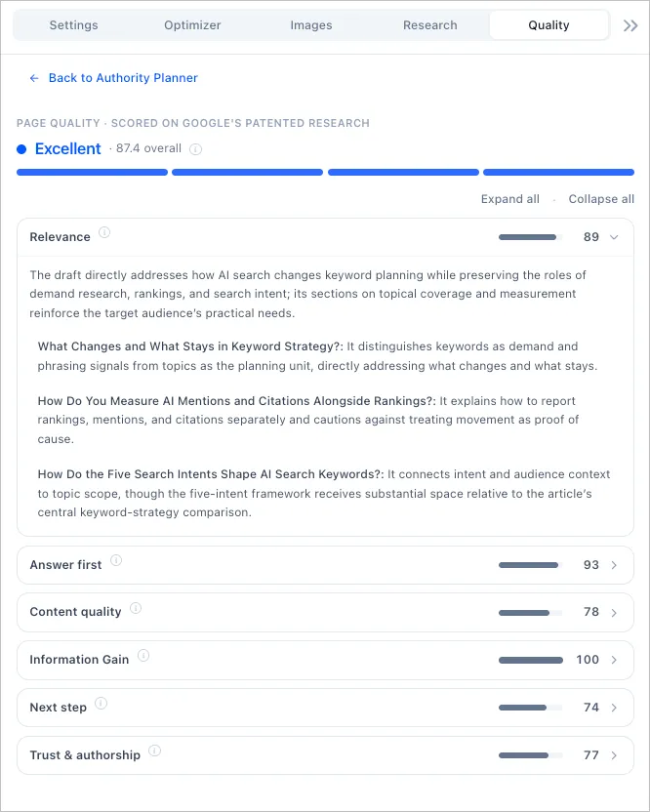Click info icon beside Next step

tap(101, 704)
